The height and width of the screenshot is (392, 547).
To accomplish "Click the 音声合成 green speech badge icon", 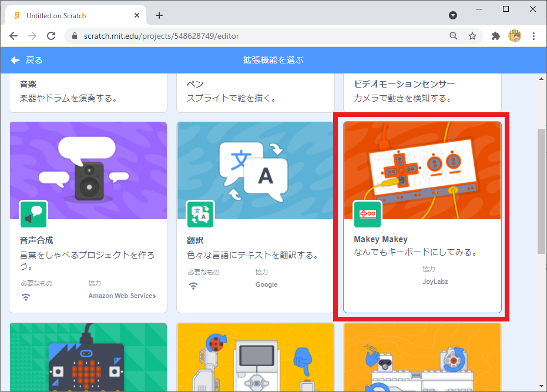I will point(33,214).
